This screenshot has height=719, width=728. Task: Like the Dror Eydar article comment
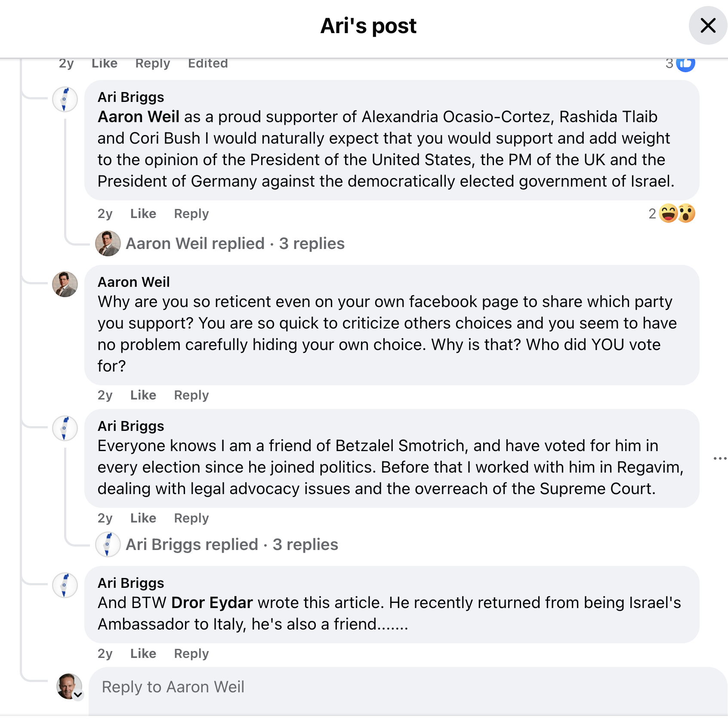point(143,654)
